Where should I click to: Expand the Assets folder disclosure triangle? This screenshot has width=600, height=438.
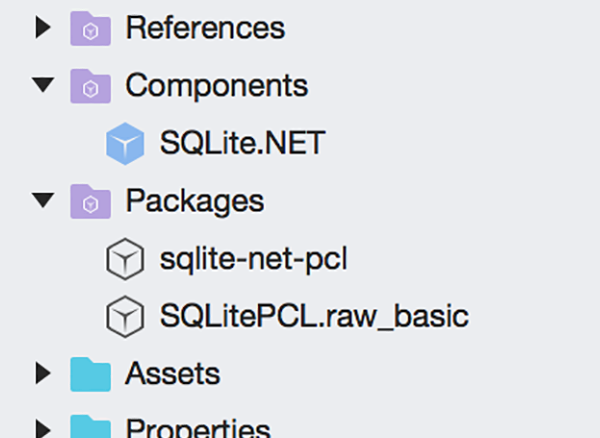[41, 374]
